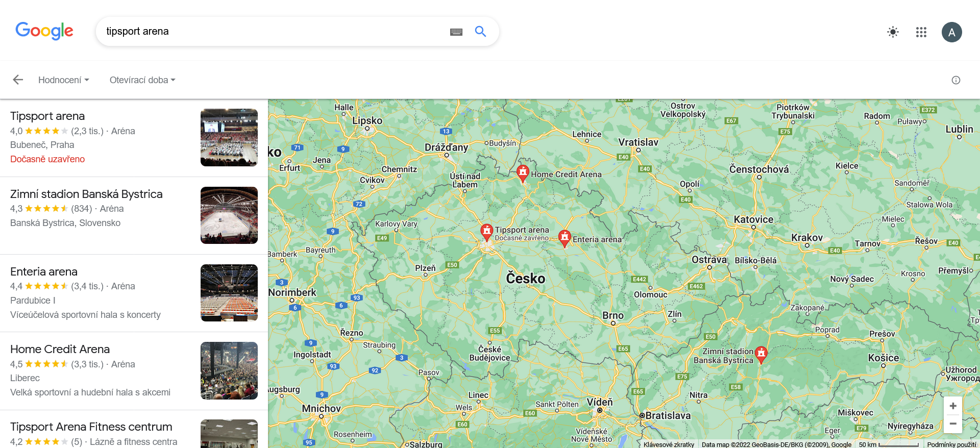The image size is (980, 448).
Task: Zoom in on the map
Action: click(x=953, y=406)
